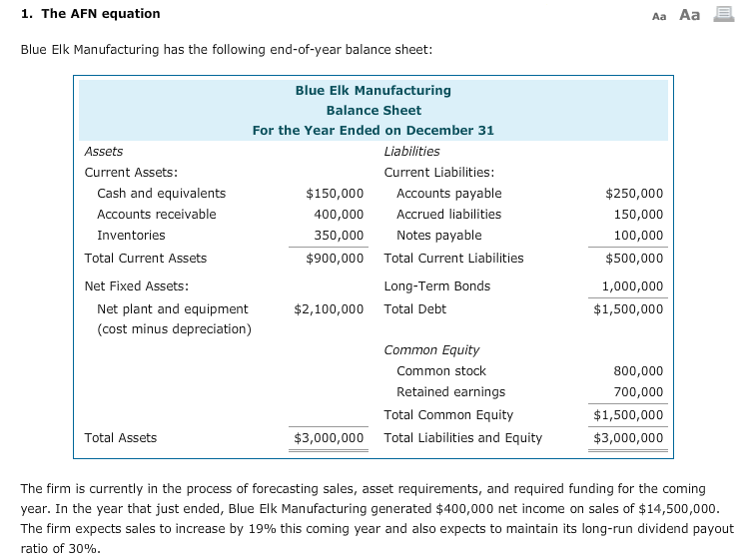
Task: Click the 'Total Current Assets' label
Action: pos(146,259)
